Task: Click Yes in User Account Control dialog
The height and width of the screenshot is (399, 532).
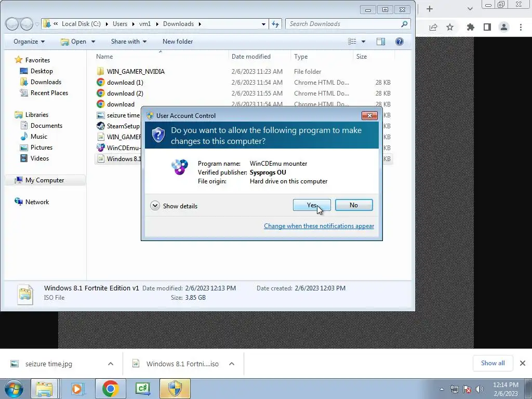Action: [312, 205]
